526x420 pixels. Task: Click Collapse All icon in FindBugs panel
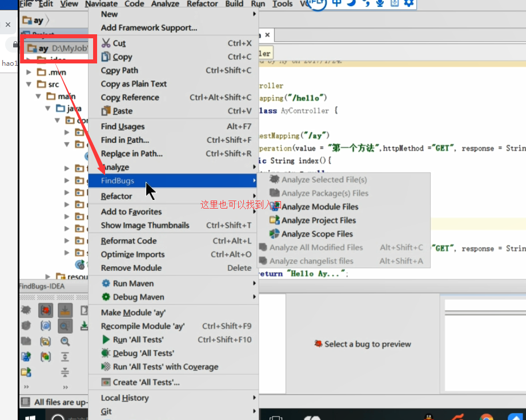[x=65, y=372]
